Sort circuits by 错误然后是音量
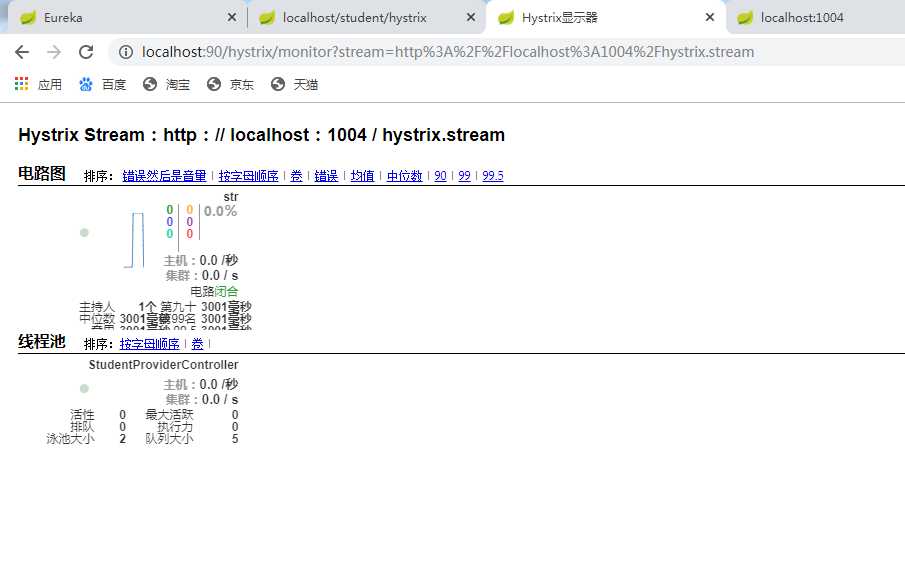This screenshot has height=584, width=905. tap(164, 176)
